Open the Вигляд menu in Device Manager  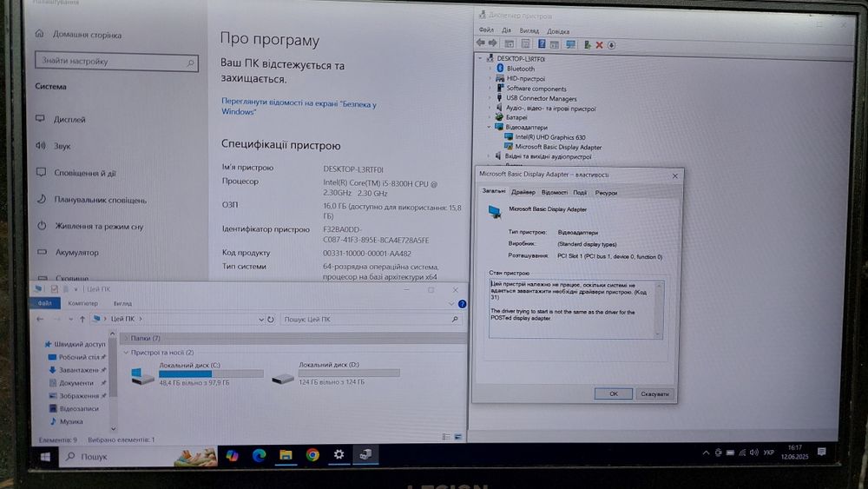pyautogui.click(x=529, y=31)
